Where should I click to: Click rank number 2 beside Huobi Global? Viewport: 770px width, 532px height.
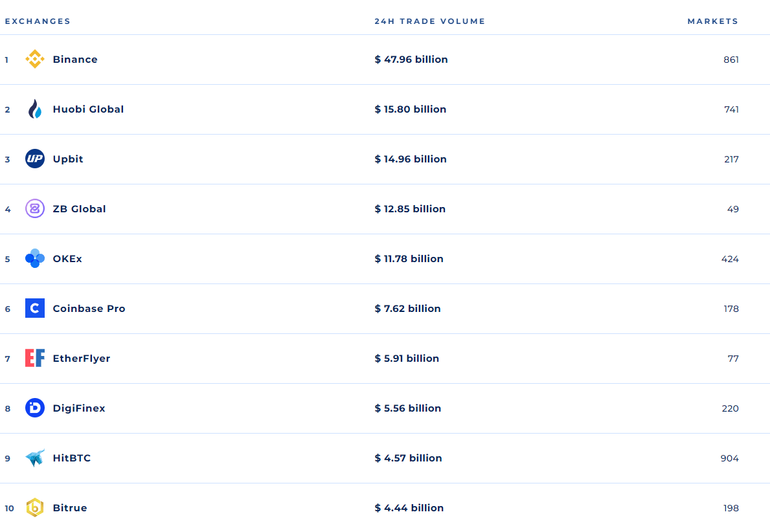click(x=7, y=109)
